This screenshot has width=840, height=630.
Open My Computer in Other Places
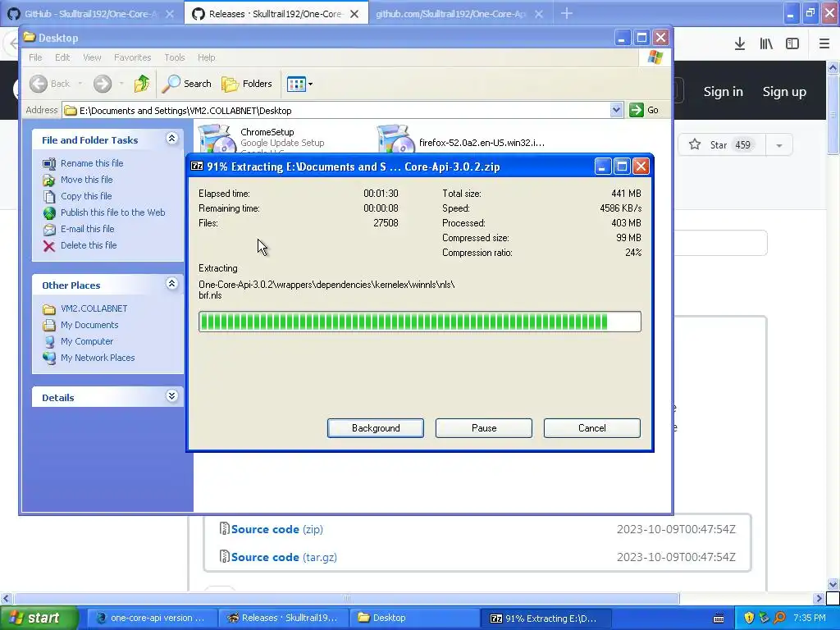pos(87,341)
